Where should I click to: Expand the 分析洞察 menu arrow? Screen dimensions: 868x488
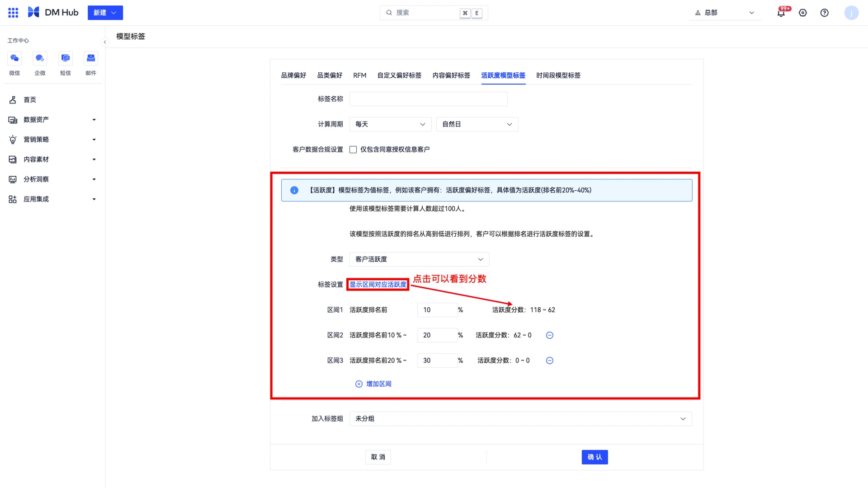[x=94, y=179]
